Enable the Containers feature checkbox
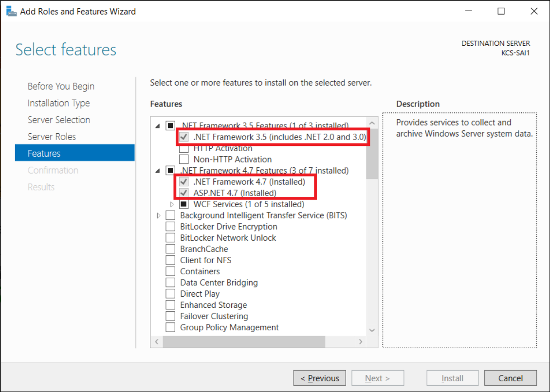 pos(170,271)
